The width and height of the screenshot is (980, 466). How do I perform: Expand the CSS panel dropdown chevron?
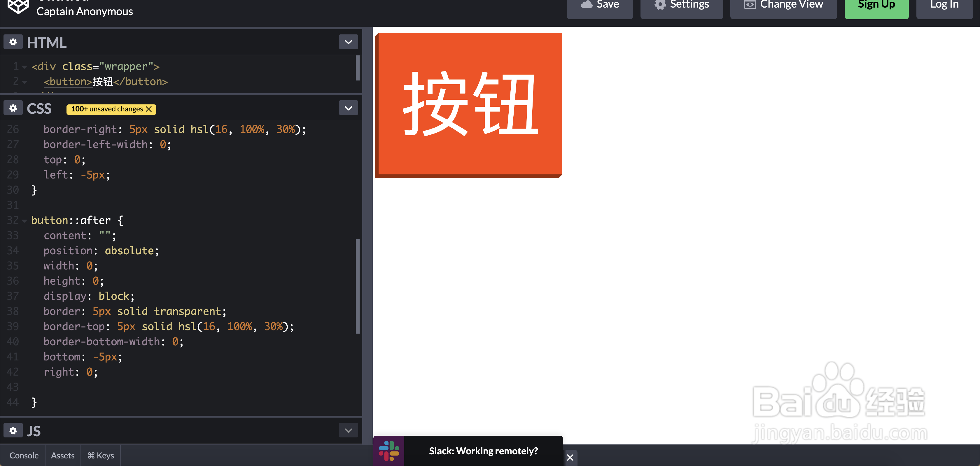[348, 108]
